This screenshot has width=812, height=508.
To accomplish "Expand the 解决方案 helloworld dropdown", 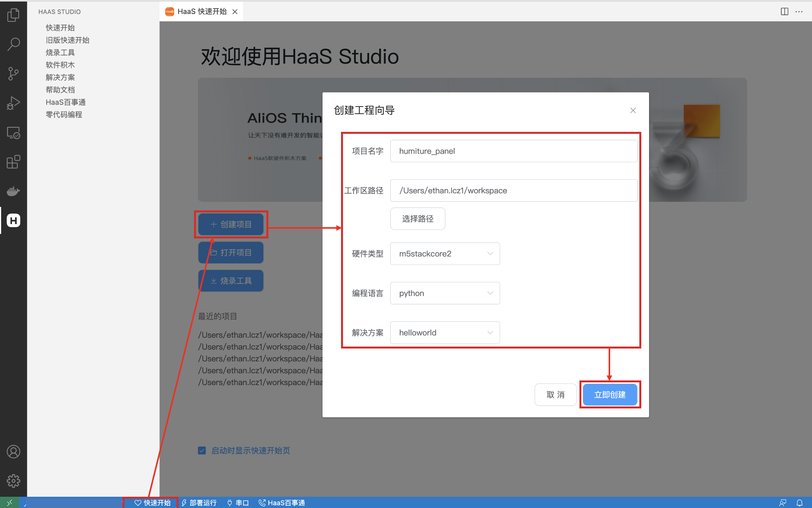I will [x=445, y=333].
